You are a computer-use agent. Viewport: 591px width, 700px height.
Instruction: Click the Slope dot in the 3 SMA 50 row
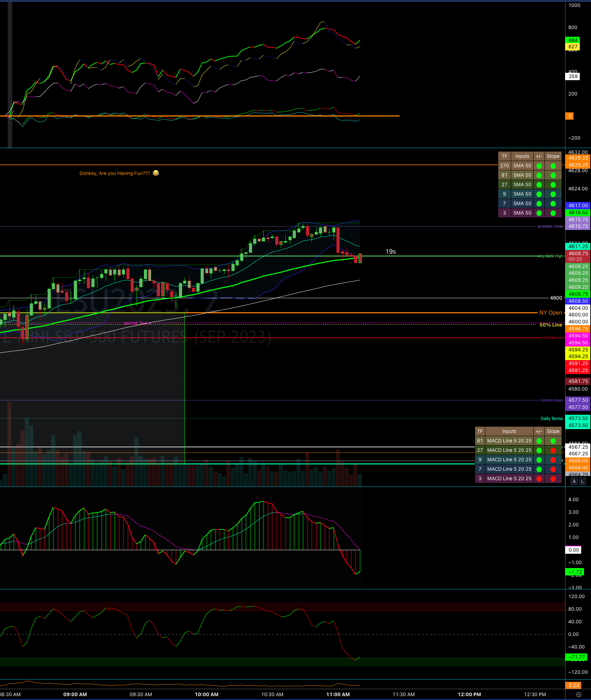553,213
